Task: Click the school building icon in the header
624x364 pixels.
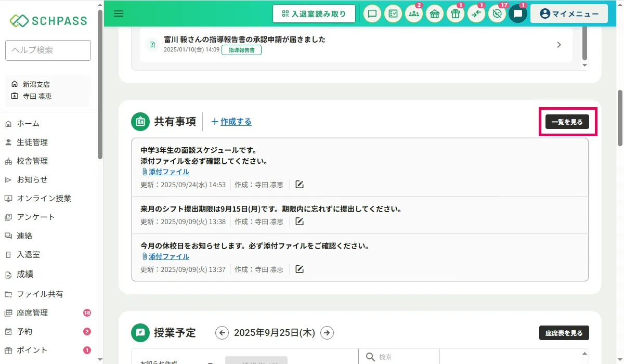Action: point(434,14)
